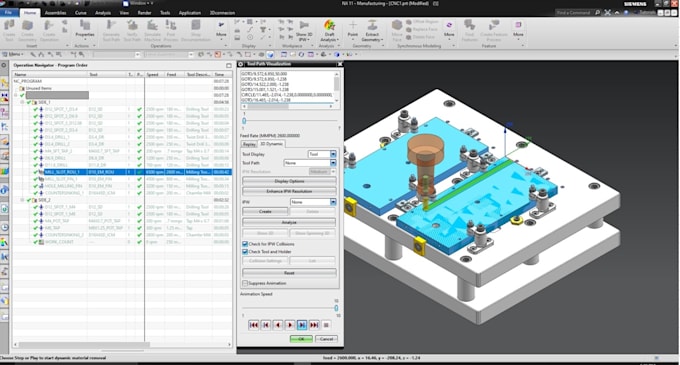Expand the More dropdown in Operations group
This screenshot has width=680, height=365.
pyautogui.click(x=221, y=29)
